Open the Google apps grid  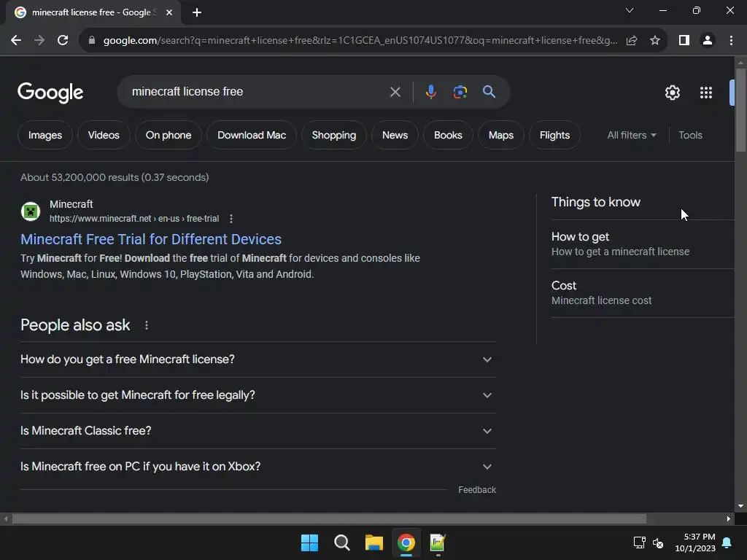coord(706,93)
